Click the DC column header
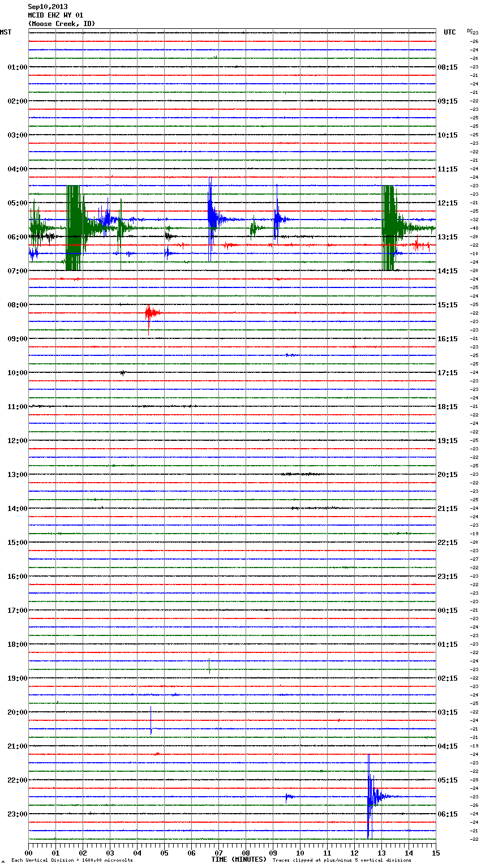Viewport: 481px width, 868px height. pyautogui.click(x=470, y=31)
